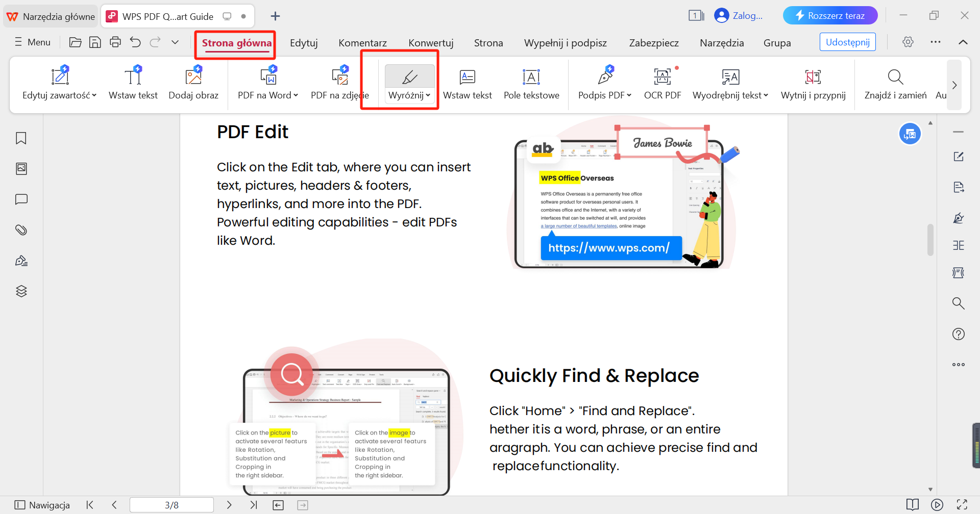This screenshot has height=514, width=980.
Task: Open the layers panel in left sidebar
Action: [x=21, y=291]
